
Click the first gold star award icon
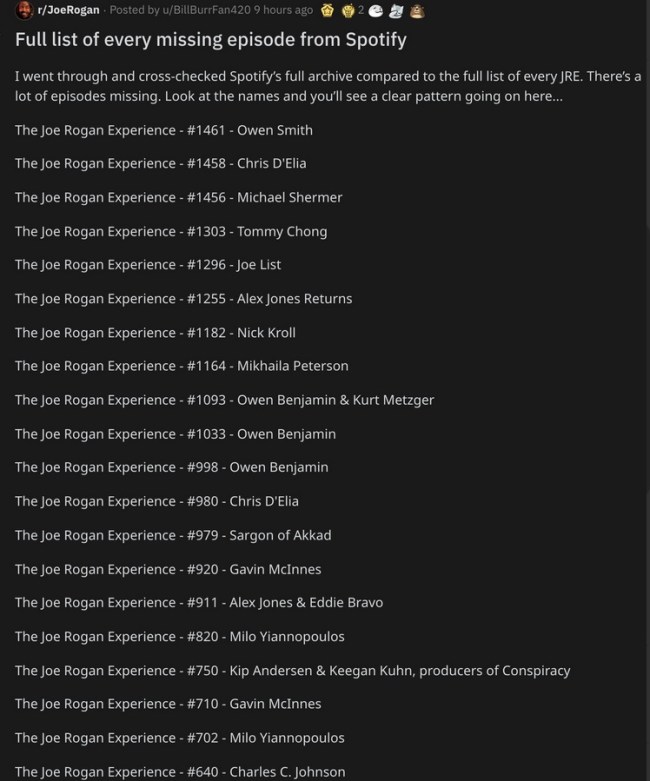327,10
